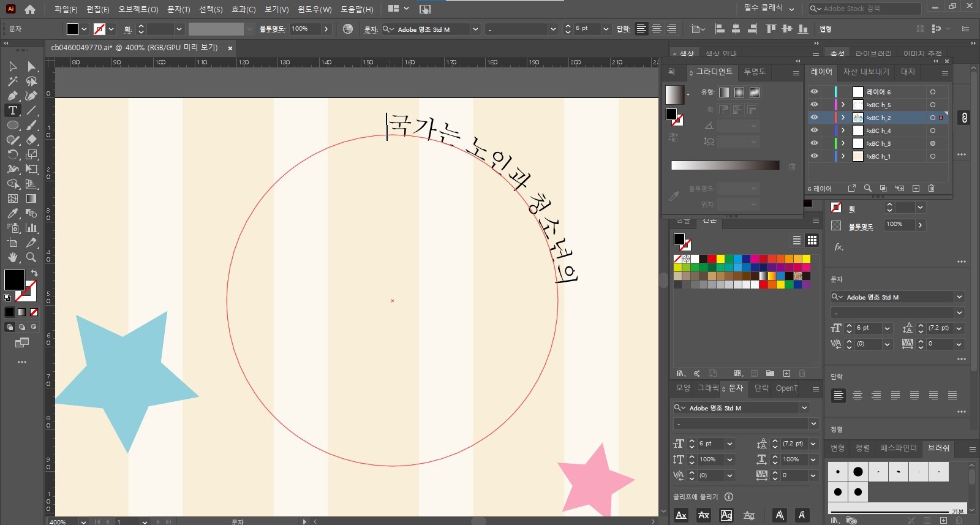Viewport: 980px width, 525px height.
Task: Open the 불투명도 opacity link
Action: 272,29
